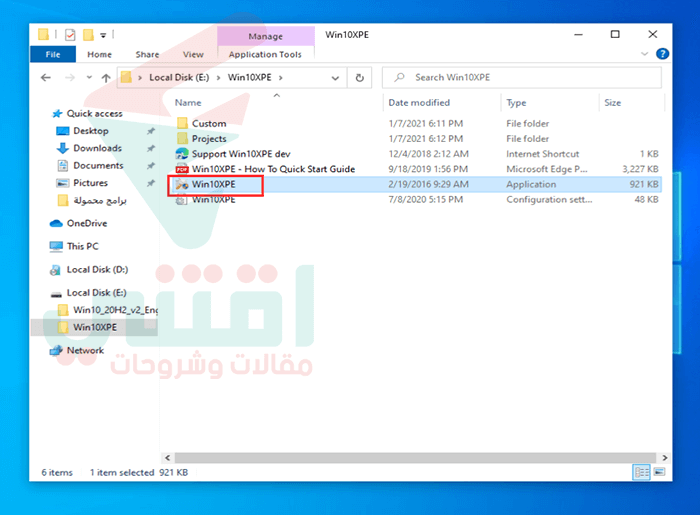700x515 pixels.
Task: Open the File ribbon tab
Action: (x=53, y=54)
